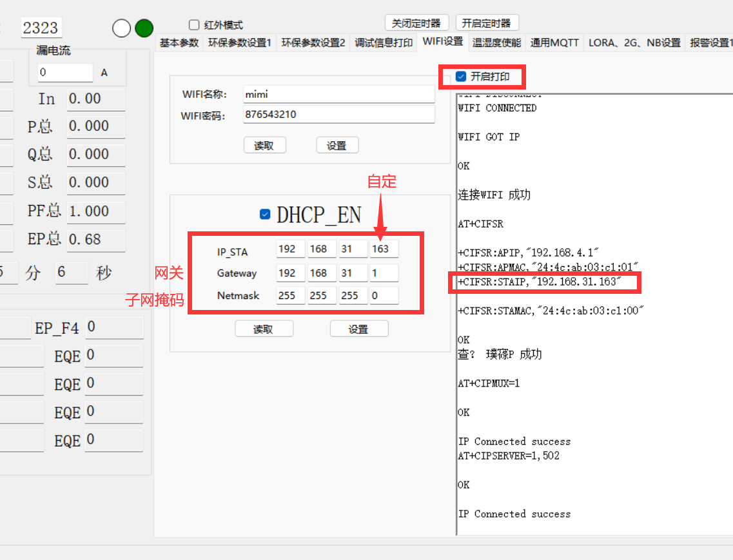
Task: Go to the LORA、2G、NB设置 tab
Action: 634,43
